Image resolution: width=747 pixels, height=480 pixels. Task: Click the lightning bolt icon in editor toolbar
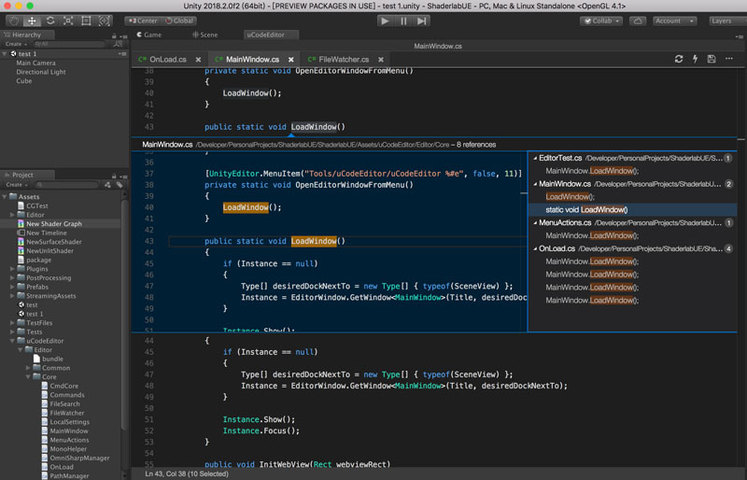pos(695,59)
